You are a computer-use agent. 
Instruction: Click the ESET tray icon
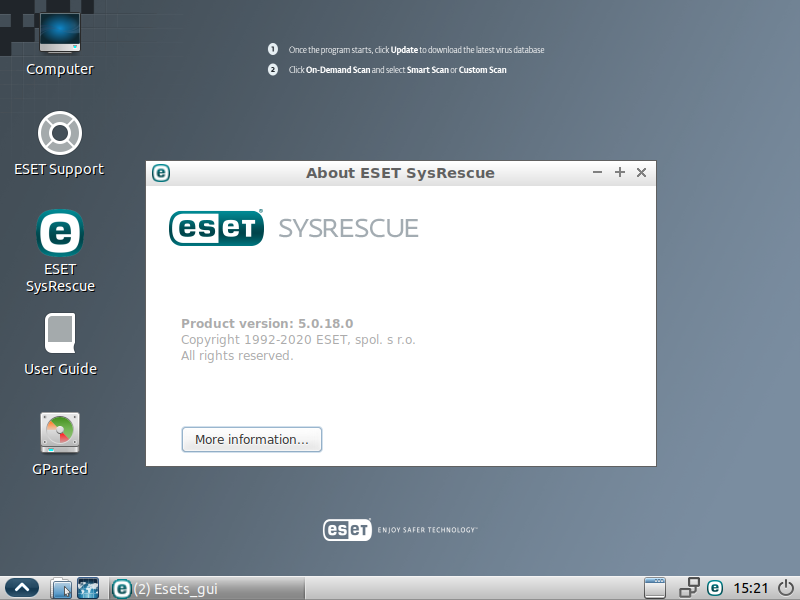[x=715, y=588]
